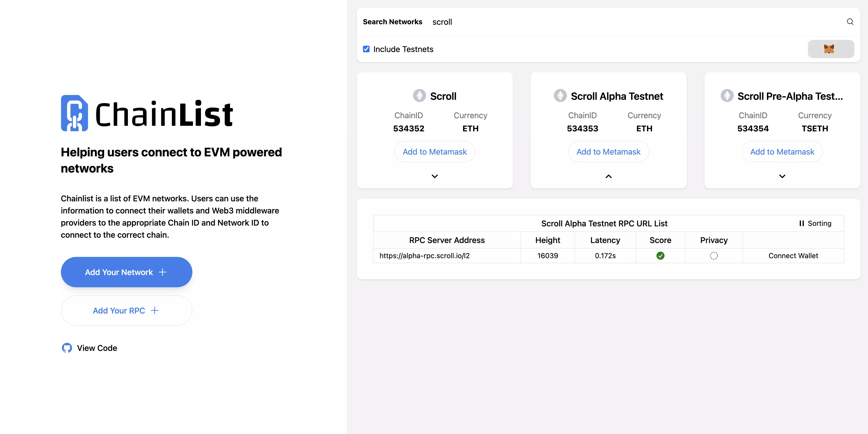
Task: Click the Scroll Alpha Testnet Ethereum icon
Action: pos(560,96)
